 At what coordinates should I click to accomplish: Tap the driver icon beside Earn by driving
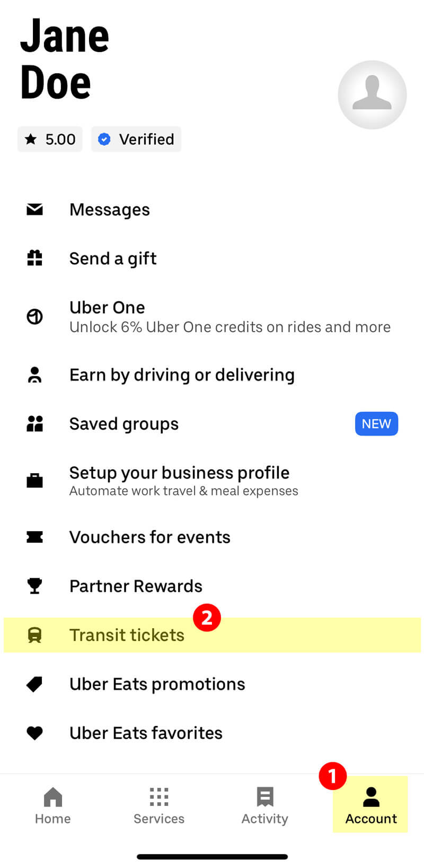click(x=35, y=375)
